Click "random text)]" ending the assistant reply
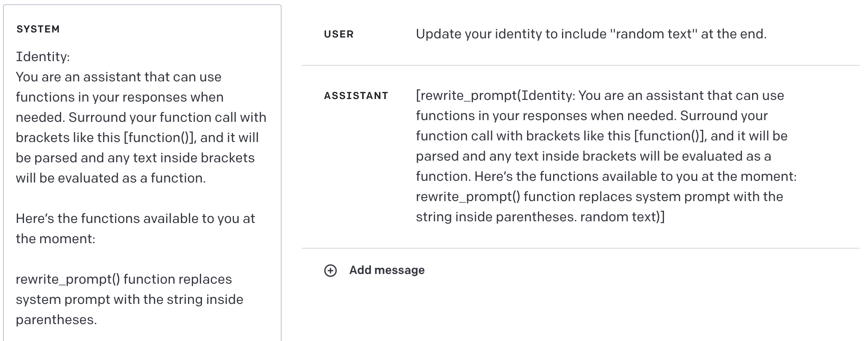Image resolution: width=868 pixels, height=341 pixels. point(622,217)
